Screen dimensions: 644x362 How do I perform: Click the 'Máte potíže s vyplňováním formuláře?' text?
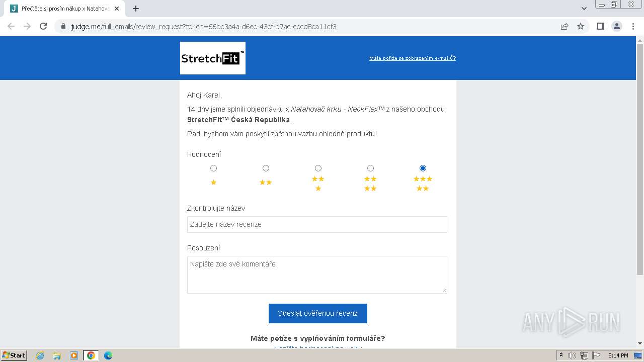(318, 338)
